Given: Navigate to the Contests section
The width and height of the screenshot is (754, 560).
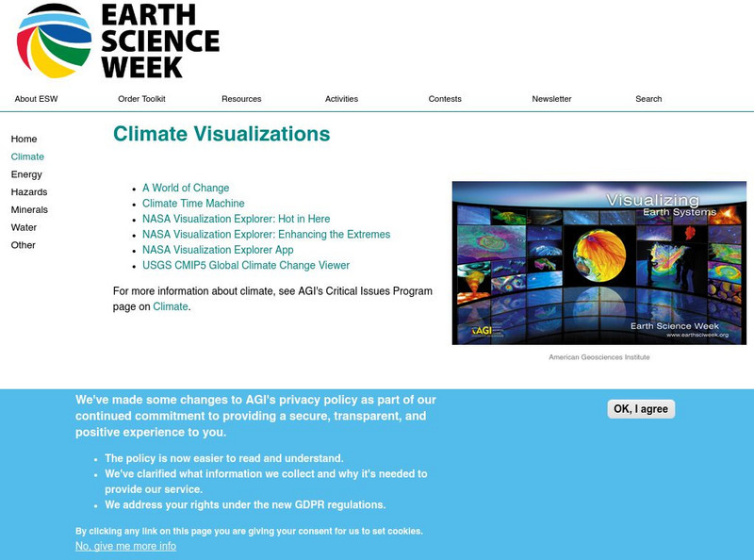Looking at the screenshot, I should click(445, 98).
